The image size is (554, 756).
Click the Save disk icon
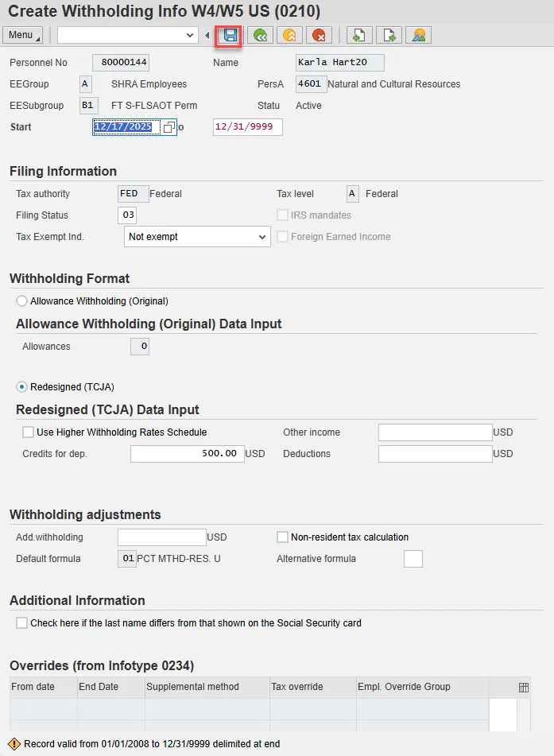coord(231,35)
